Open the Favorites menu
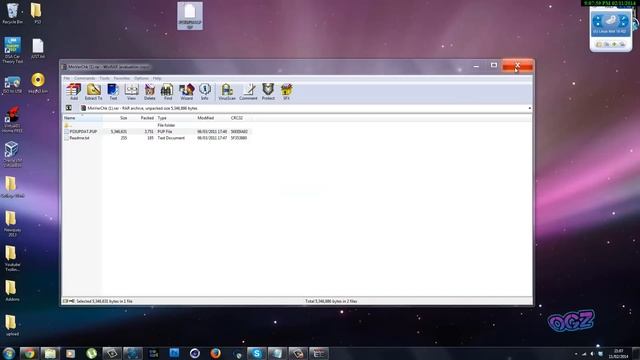Image resolution: width=640 pixels, height=360 pixels. coord(122,78)
